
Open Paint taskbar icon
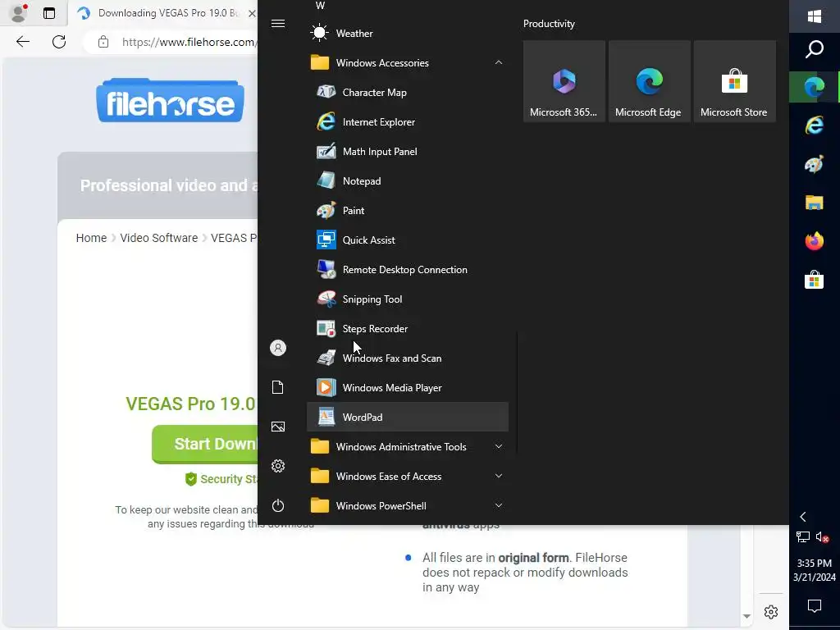pos(815,164)
